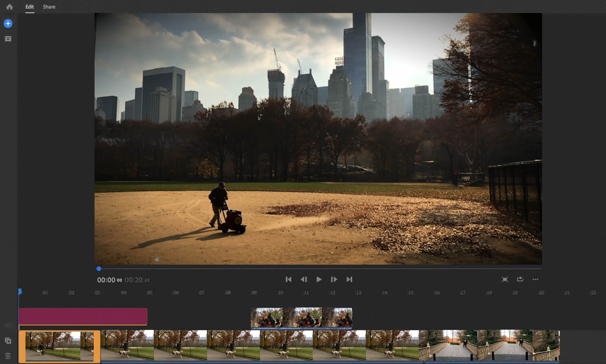
Task: Open the three-dot more options menu
Action: [535, 279]
